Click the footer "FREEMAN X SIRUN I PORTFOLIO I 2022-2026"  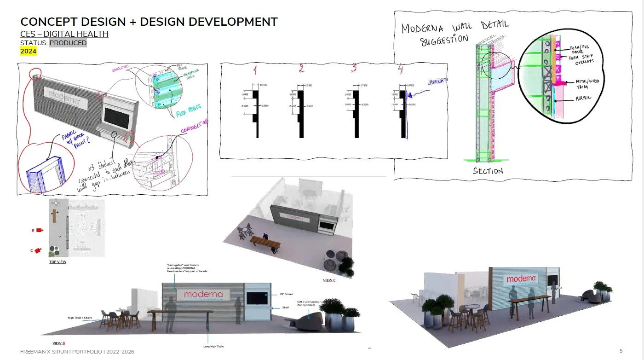[77, 352]
